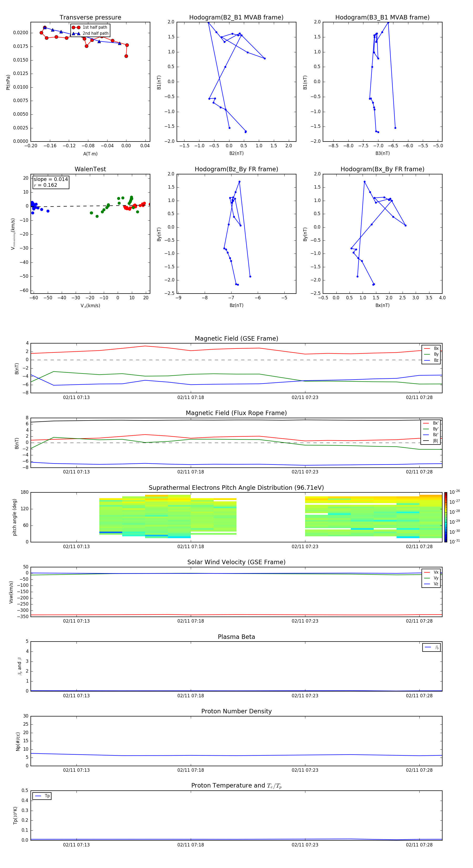This screenshot has height=868, width=473.
Task: Click the 'B2(nT)' x-axis label
Action: [236, 153]
